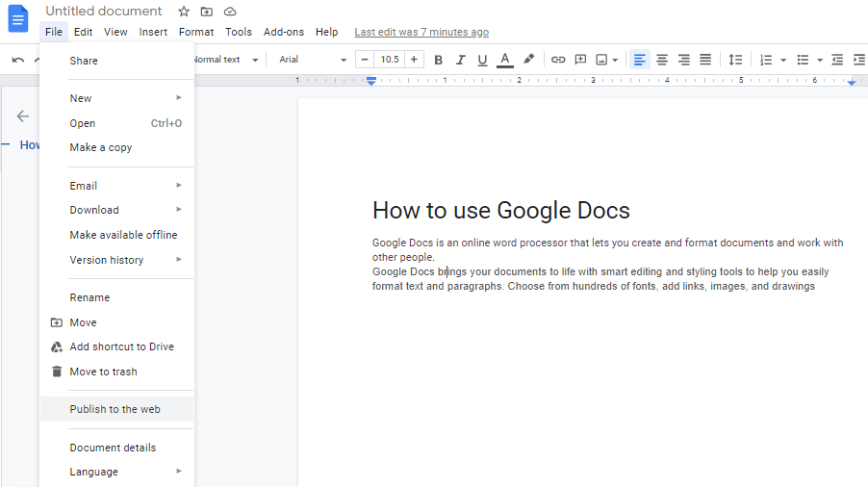Click the justify alignment icon
This screenshot has width=868, height=487.
[705, 60]
